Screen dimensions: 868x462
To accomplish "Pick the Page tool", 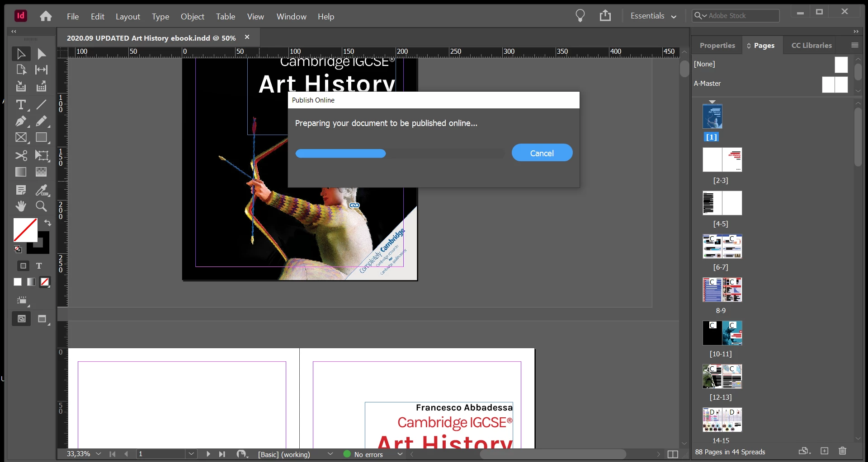I will [21, 70].
